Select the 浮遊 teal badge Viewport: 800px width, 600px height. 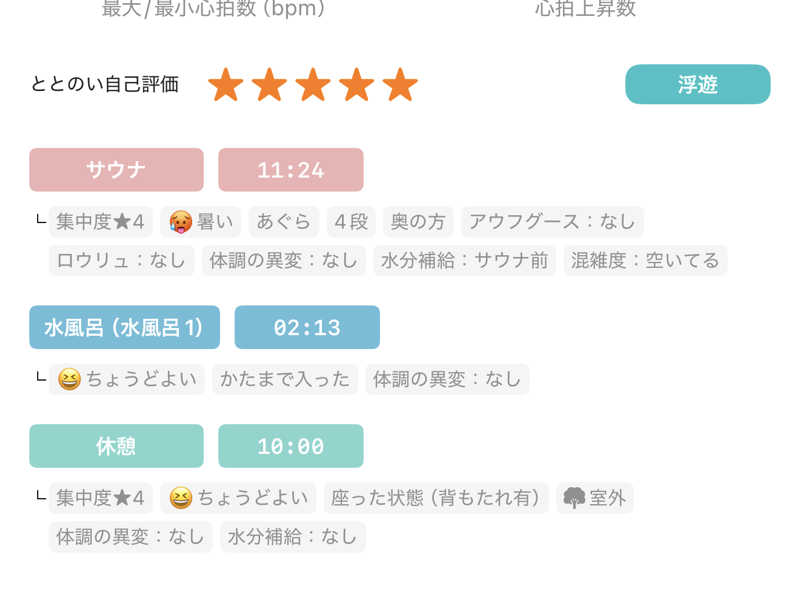pyautogui.click(x=697, y=84)
